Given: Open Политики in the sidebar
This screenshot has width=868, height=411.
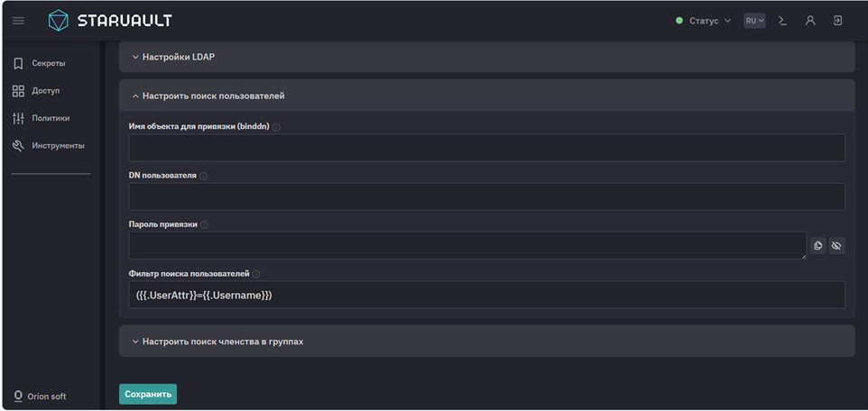Looking at the screenshot, I should pos(51,118).
